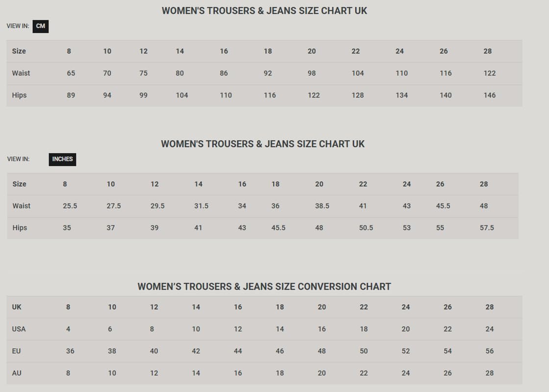Click the INCHES view button

pyautogui.click(x=62, y=159)
